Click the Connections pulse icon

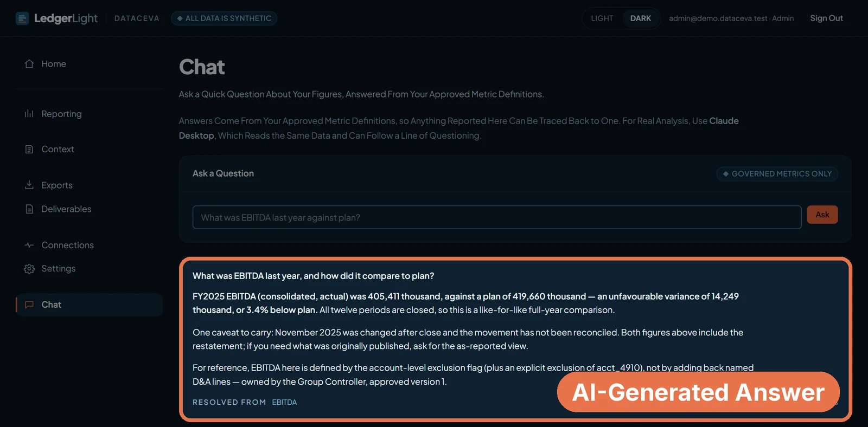coord(29,245)
